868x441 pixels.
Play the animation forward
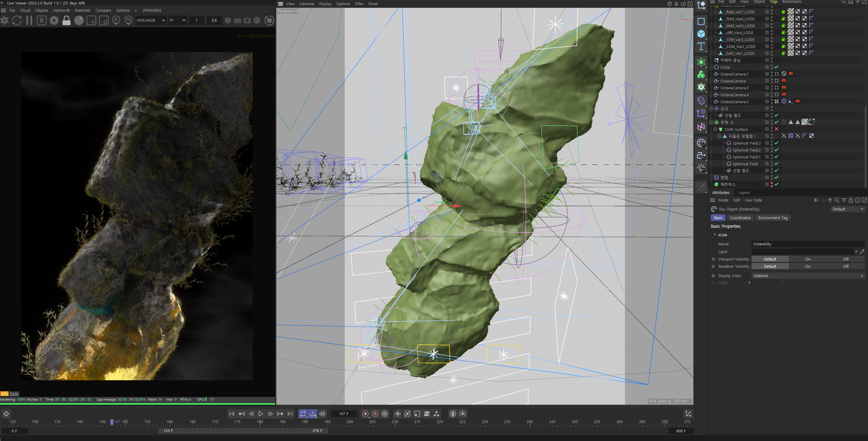click(x=261, y=414)
